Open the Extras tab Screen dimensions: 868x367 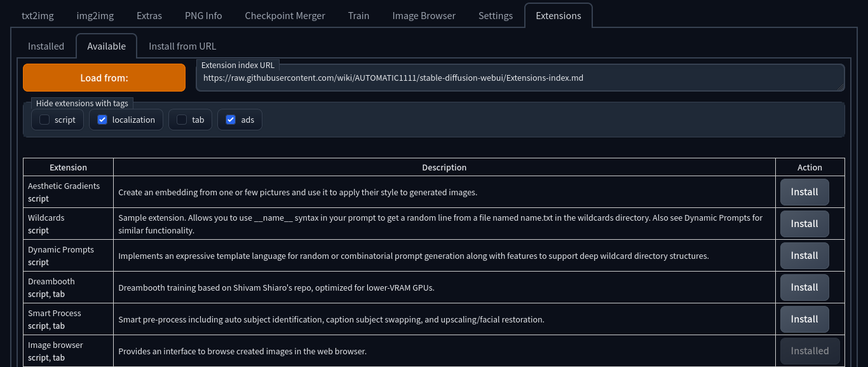coord(149,15)
